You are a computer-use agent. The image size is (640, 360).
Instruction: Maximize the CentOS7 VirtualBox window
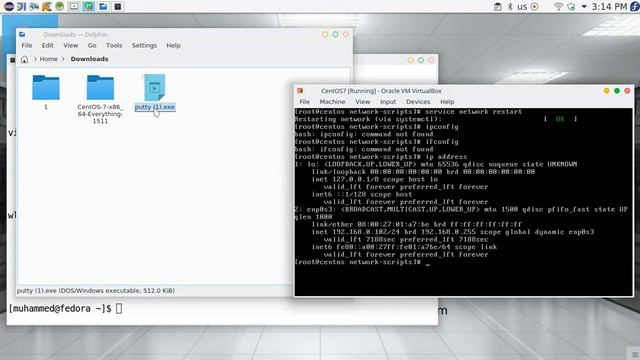coord(617,91)
